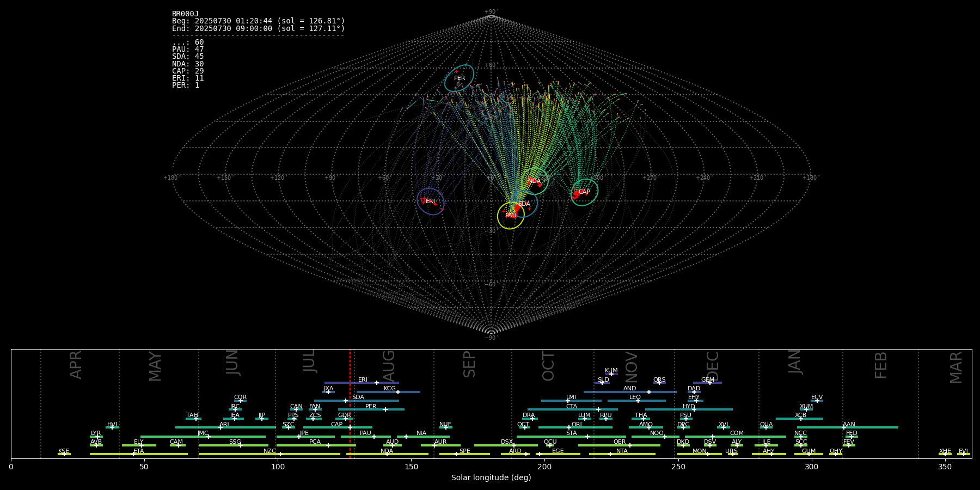The width and height of the screenshot is (980, 490).
Task: Click the 'Solar longitude (deg)' axis label
Action: (491, 477)
